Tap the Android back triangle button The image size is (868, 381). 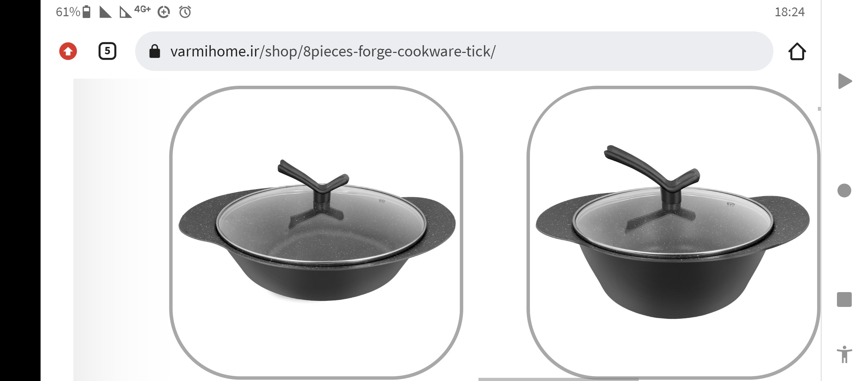pyautogui.click(x=845, y=81)
